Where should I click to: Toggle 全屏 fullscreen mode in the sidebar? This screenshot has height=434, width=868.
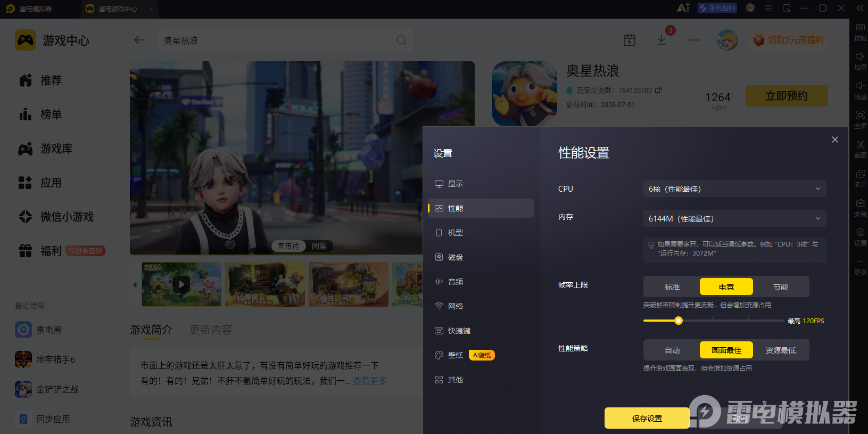tap(860, 119)
